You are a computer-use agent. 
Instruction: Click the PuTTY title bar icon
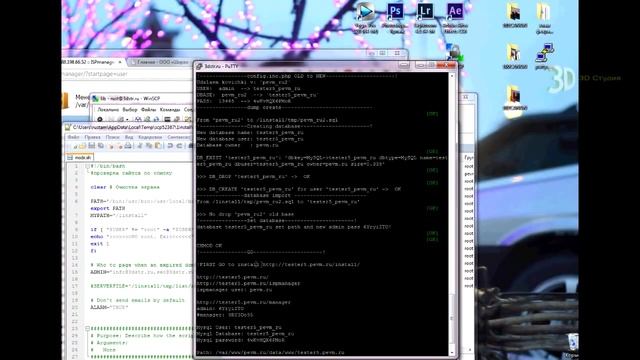click(x=200, y=66)
